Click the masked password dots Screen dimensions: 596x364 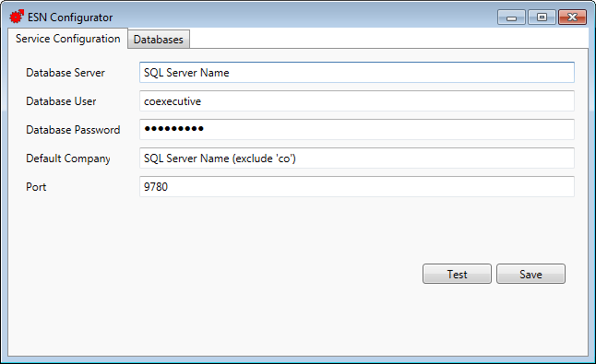(173, 129)
